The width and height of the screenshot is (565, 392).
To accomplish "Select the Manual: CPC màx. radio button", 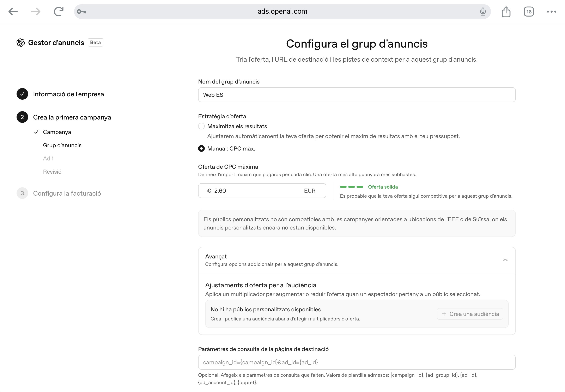I will 201,149.
